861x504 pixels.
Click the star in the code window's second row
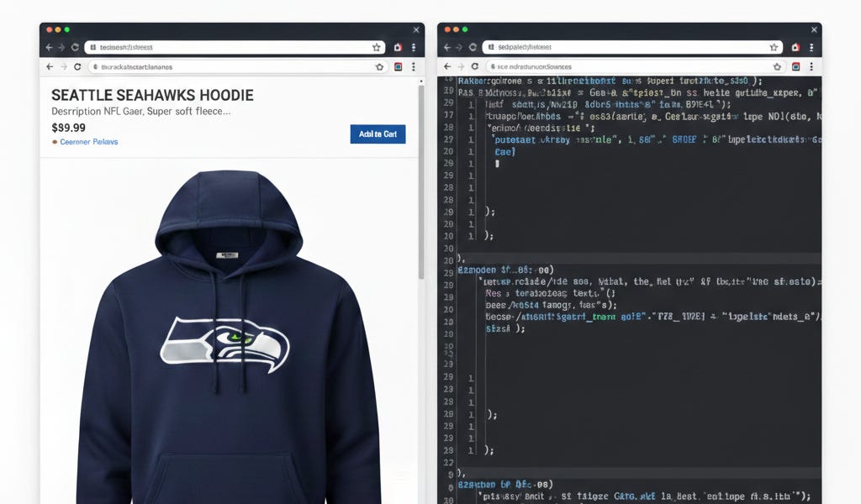coord(777,67)
